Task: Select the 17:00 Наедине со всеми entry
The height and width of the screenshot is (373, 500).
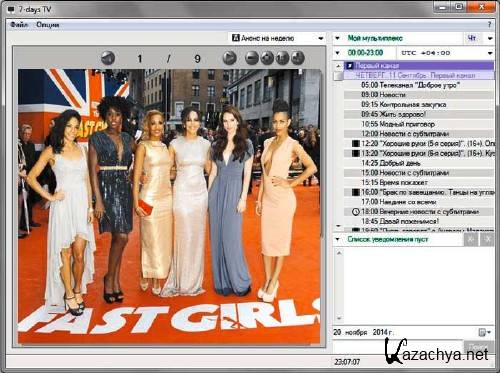Action: tap(419, 202)
